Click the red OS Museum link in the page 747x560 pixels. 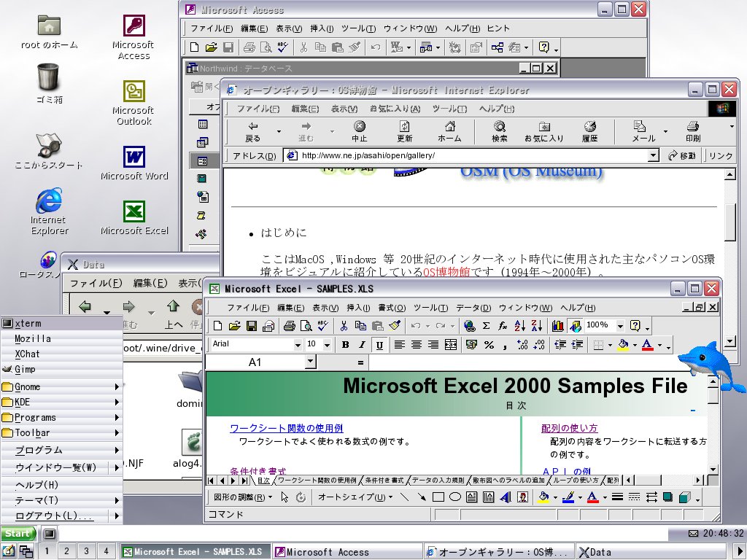tap(446, 272)
